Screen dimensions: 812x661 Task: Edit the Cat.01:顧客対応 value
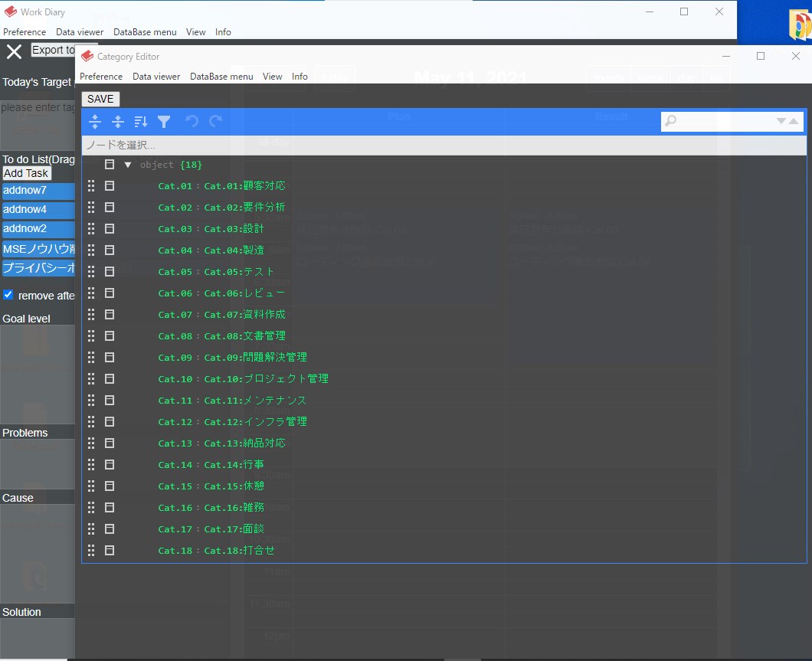pyautogui.click(x=245, y=186)
